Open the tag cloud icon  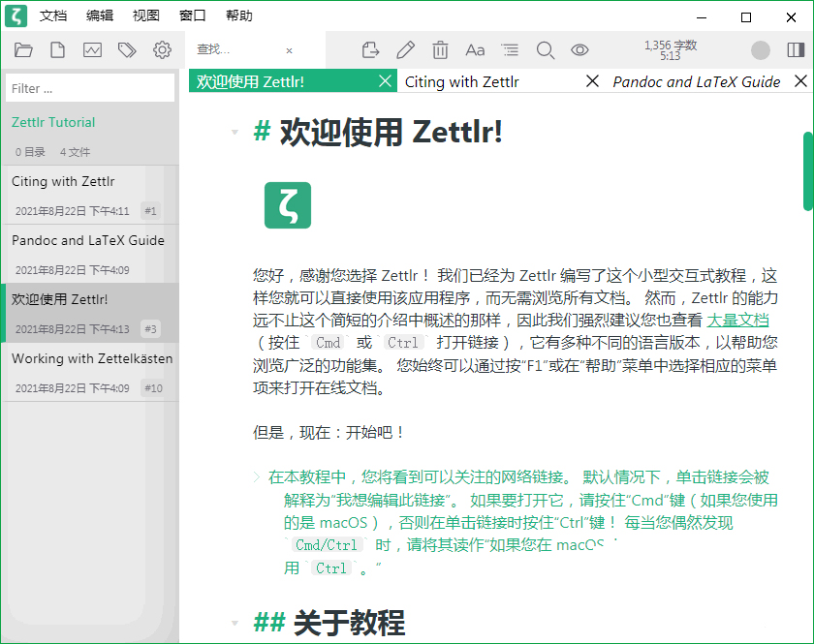126,49
